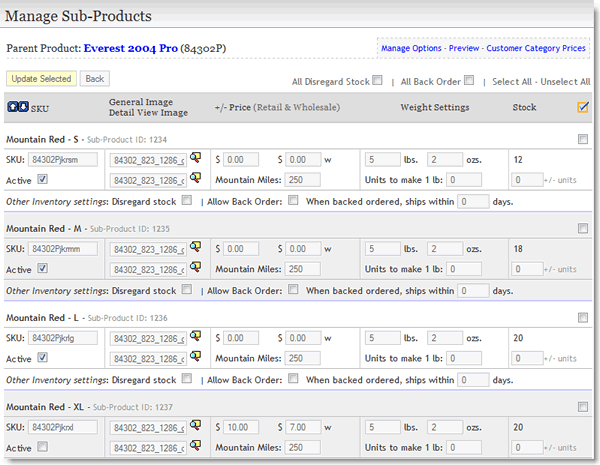Open the Customer Category Prices link
This screenshot has width=600, height=465.
(x=537, y=48)
